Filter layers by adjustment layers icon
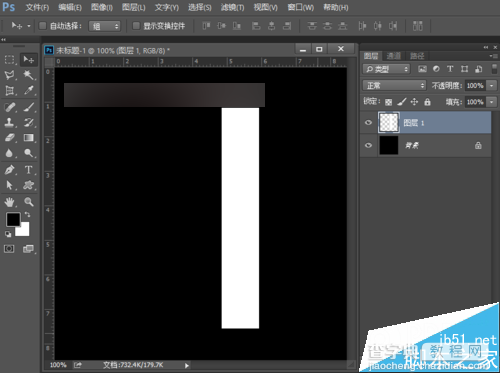Screen dimensions: 500x373 436,69
